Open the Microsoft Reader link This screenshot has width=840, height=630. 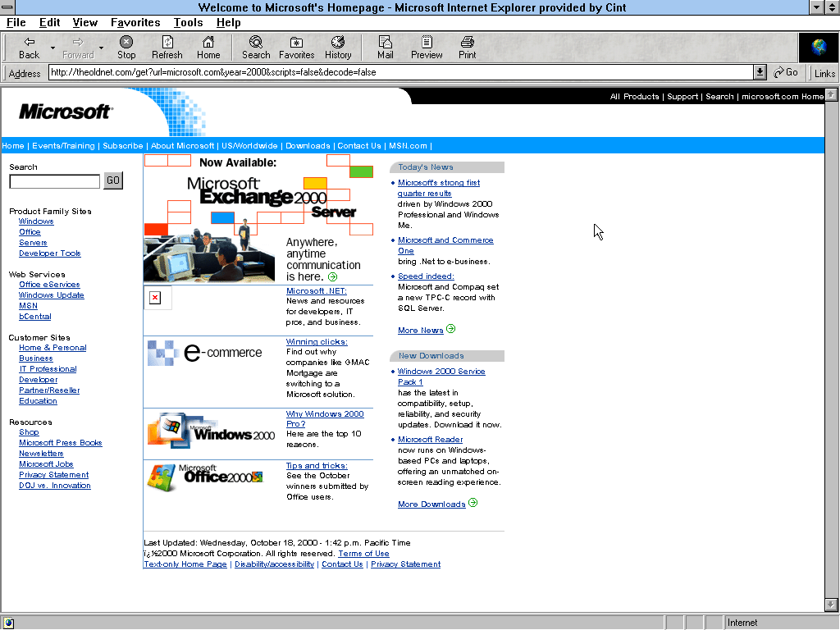point(430,440)
